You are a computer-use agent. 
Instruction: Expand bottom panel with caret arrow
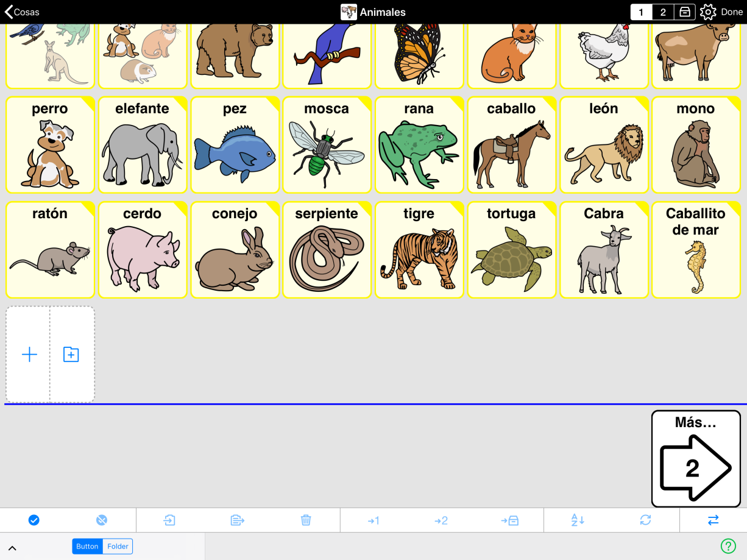[x=12, y=548]
